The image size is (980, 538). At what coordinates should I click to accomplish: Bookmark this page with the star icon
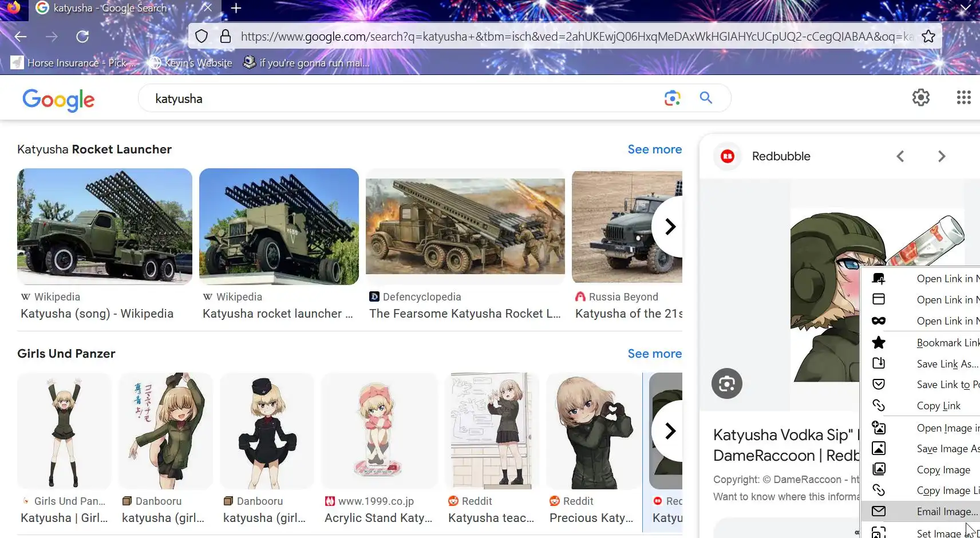coord(928,37)
